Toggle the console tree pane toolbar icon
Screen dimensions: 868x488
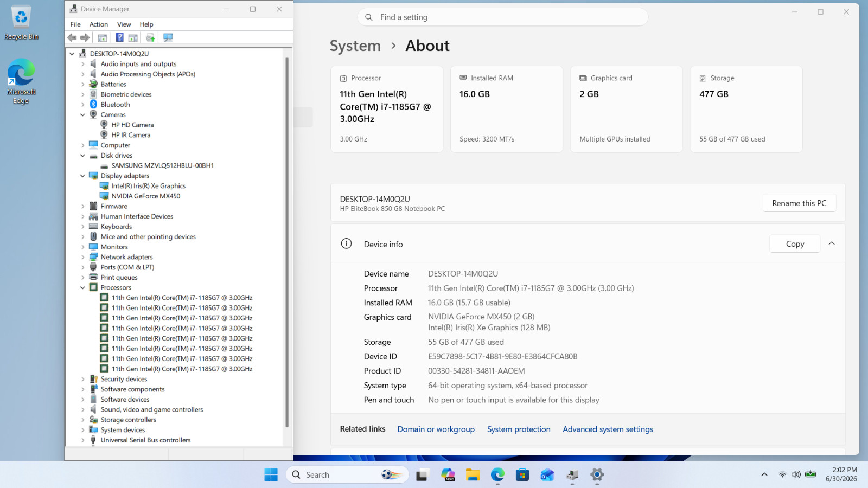click(x=102, y=37)
